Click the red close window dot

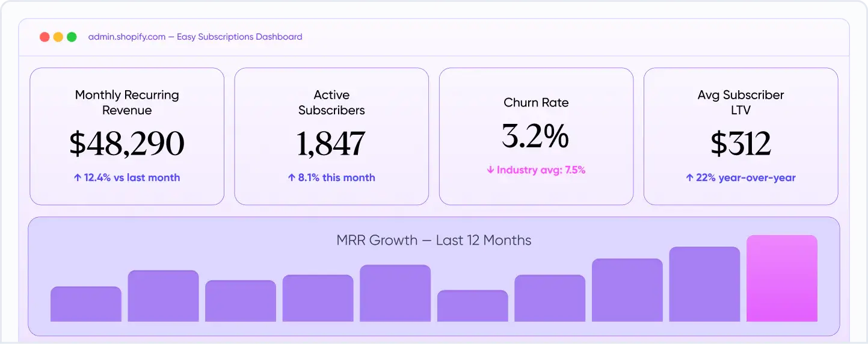click(x=45, y=37)
